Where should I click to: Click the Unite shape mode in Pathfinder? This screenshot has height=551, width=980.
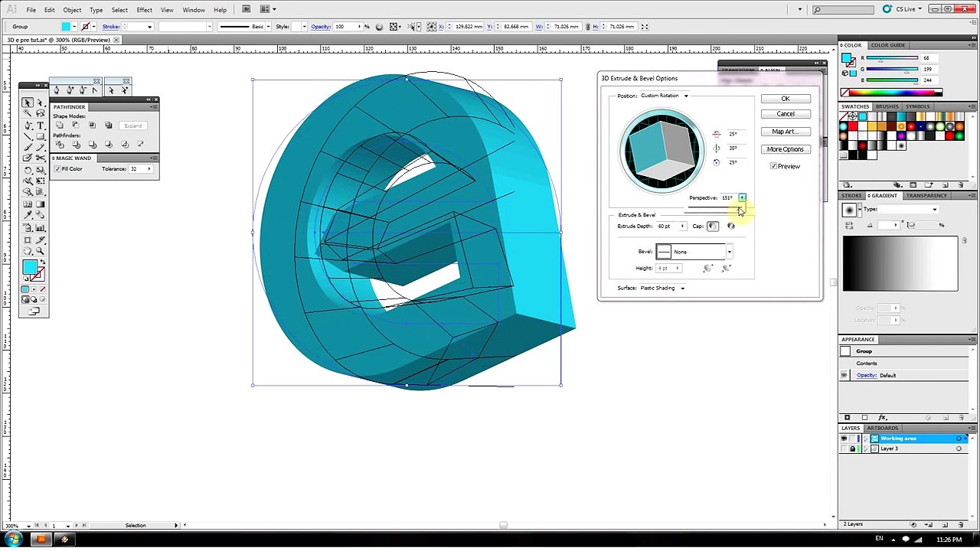59,125
